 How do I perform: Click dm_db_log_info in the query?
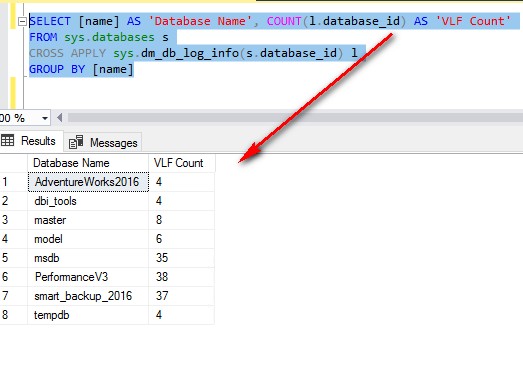[x=190, y=53]
